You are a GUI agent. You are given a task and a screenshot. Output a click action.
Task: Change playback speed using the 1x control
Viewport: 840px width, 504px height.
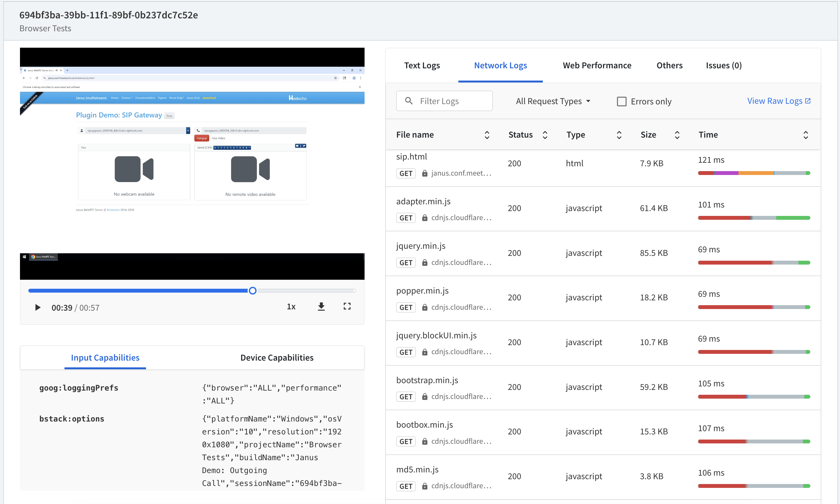pyautogui.click(x=291, y=306)
